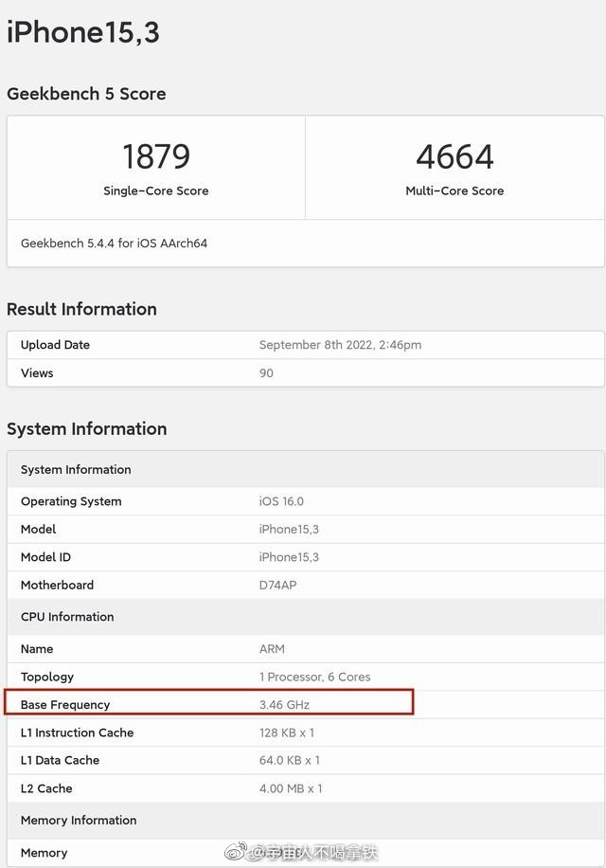Image resolution: width=606 pixels, height=868 pixels.
Task: Select the multi-core score 4664
Action: tap(454, 156)
